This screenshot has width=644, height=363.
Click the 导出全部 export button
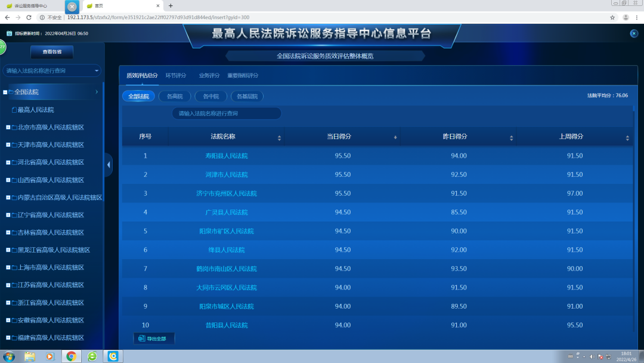155,339
